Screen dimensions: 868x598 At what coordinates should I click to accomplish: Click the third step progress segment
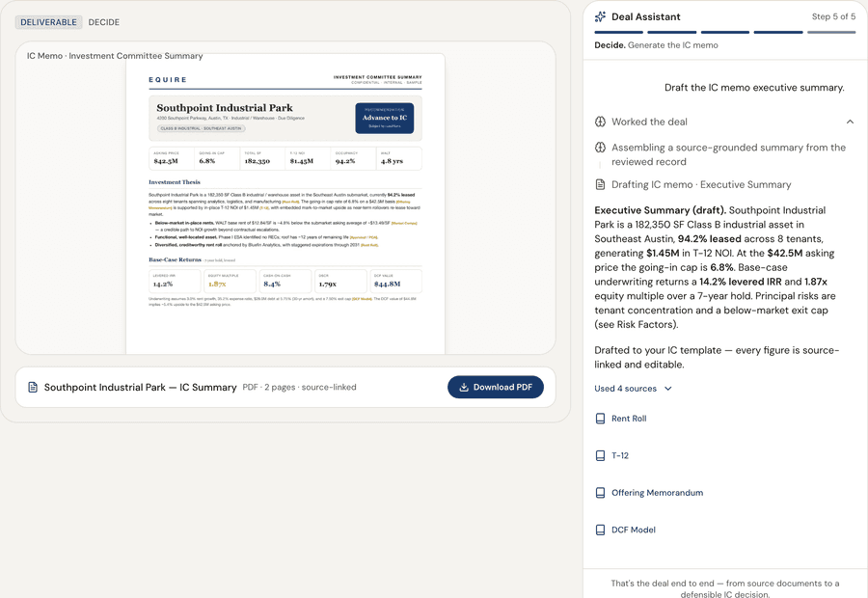725,32
